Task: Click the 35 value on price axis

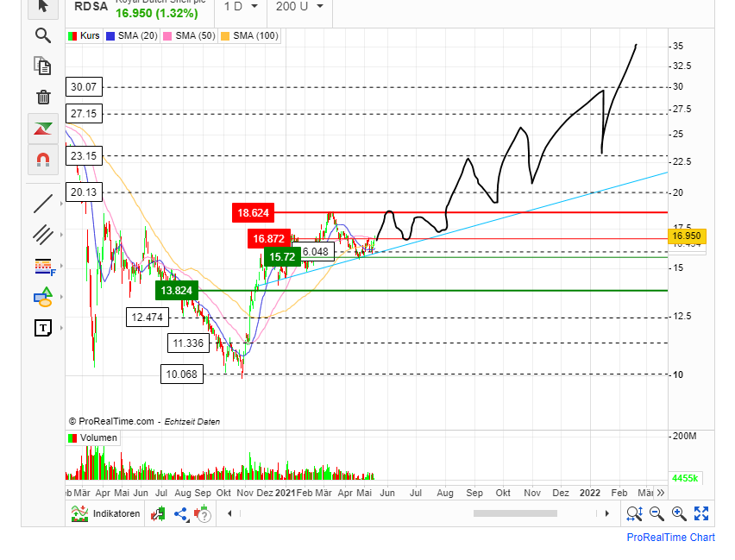Action: point(678,46)
